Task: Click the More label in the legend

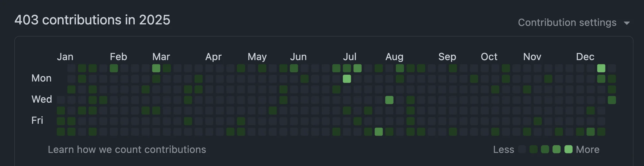Action: click(588, 149)
